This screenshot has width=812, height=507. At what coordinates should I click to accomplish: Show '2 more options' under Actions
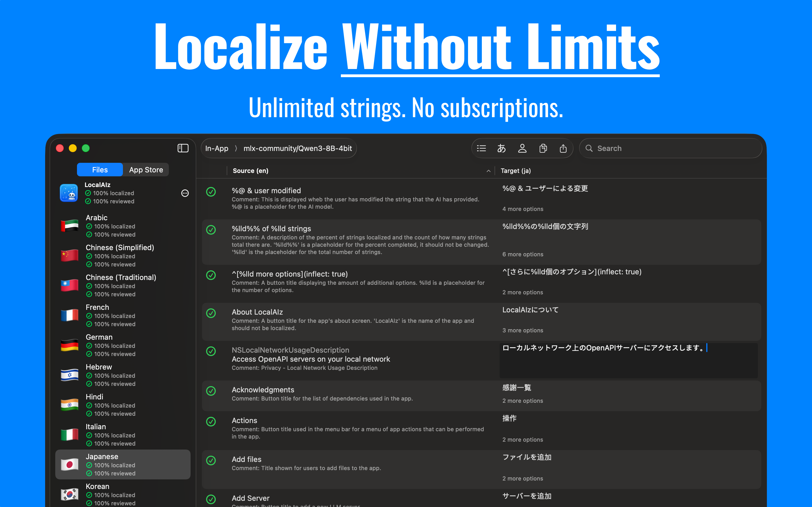[x=522, y=439]
